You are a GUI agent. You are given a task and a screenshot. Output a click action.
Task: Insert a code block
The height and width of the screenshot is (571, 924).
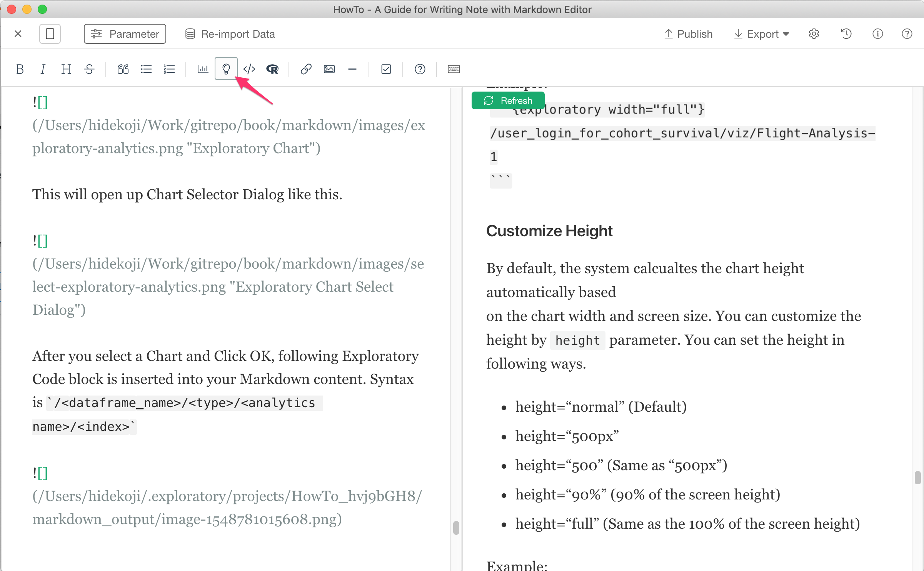point(249,69)
